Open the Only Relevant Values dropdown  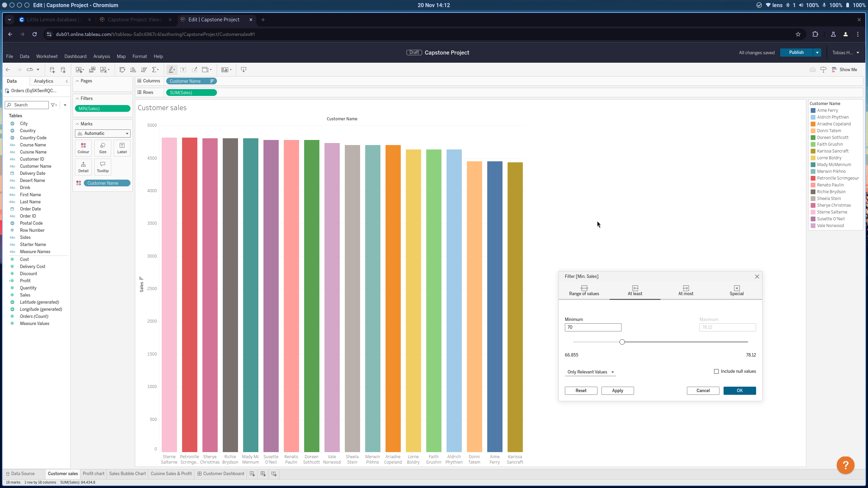pyautogui.click(x=590, y=372)
